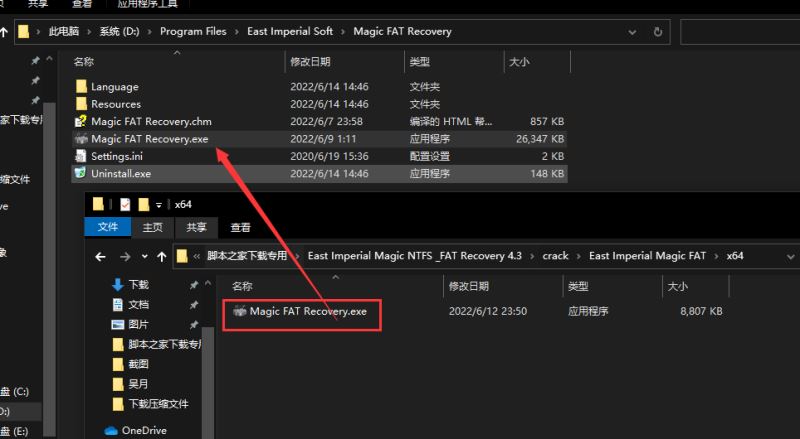800x439 pixels.
Task: Open the 应用程序工具 tab in back window
Action: click(147, 4)
